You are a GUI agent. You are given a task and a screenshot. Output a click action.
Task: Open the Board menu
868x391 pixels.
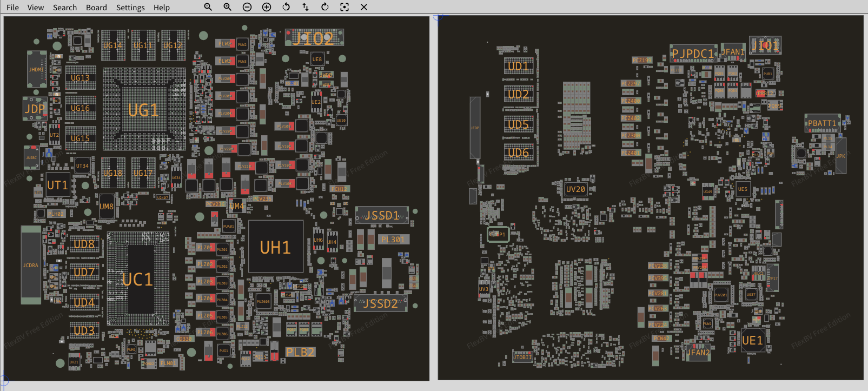coord(96,8)
